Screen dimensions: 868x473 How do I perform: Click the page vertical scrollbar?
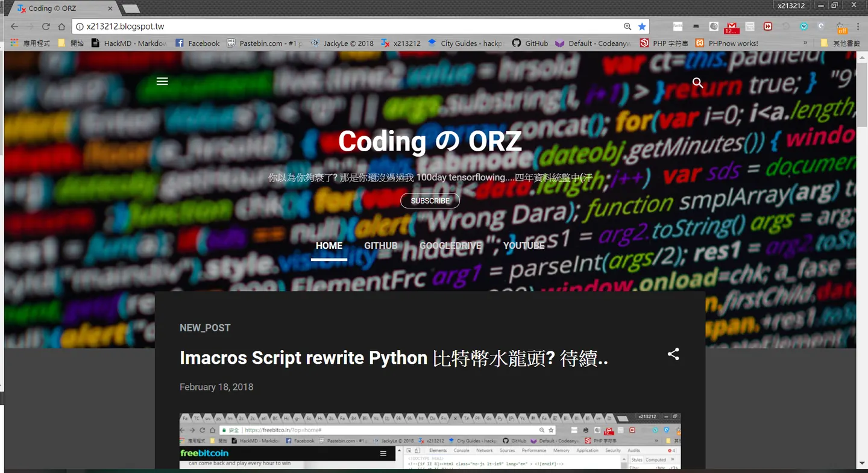pyautogui.click(x=861, y=259)
